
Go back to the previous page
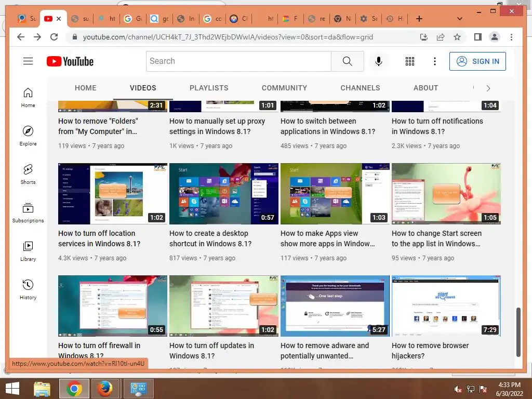click(x=21, y=37)
